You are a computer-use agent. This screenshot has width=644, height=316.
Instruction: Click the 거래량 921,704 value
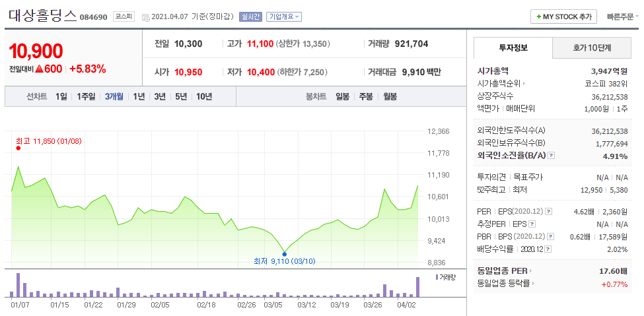coord(411,44)
